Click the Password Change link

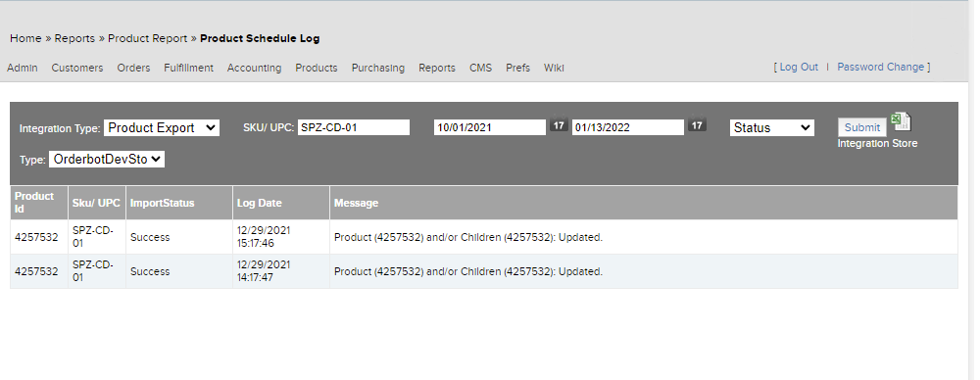point(881,67)
